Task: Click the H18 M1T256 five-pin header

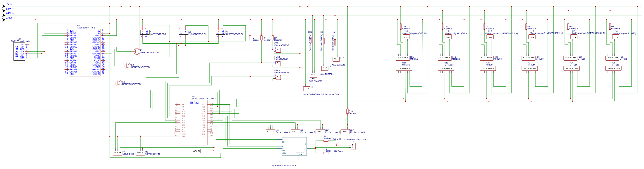Action: click(403, 58)
